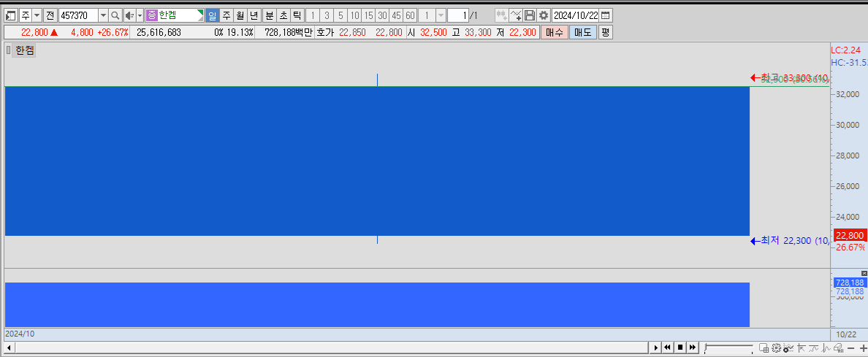
Task: Click the 평 button
Action: point(605,32)
